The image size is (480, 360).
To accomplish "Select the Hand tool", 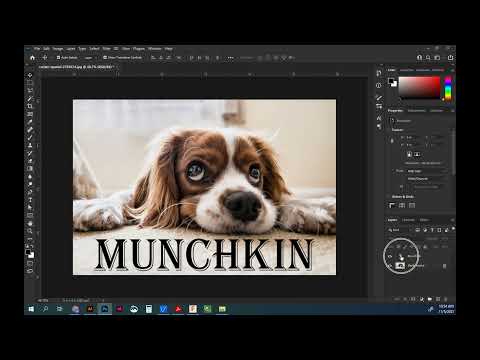I will click(x=30, y=223).
